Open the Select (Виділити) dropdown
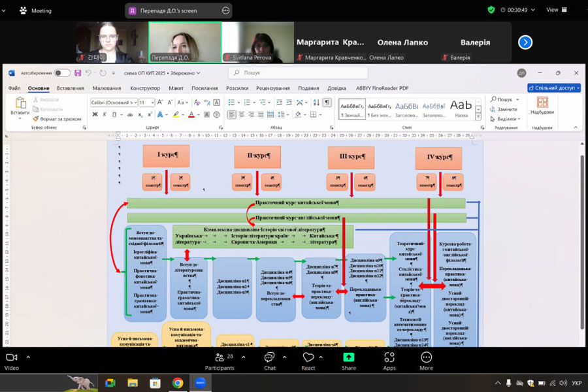 pos(506,119)
